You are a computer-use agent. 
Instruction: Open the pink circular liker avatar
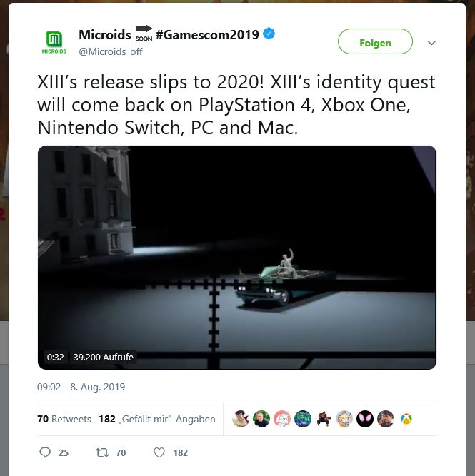pos(282,419)
